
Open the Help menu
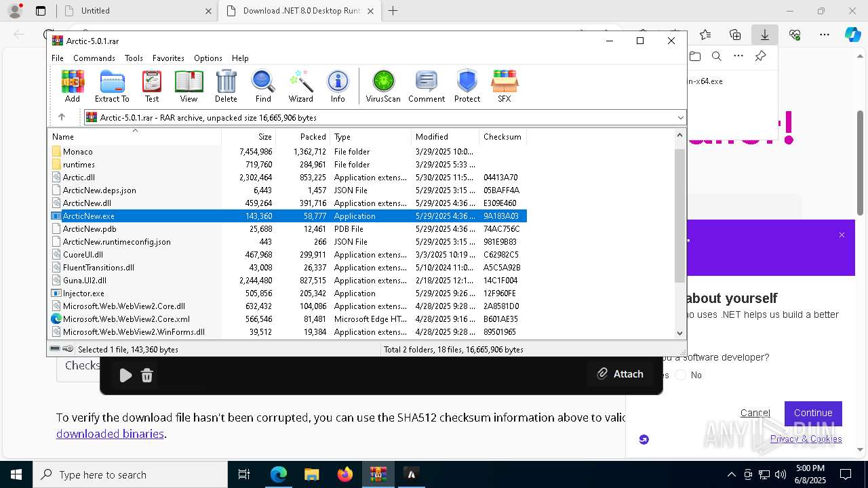[x=240, y=58]
